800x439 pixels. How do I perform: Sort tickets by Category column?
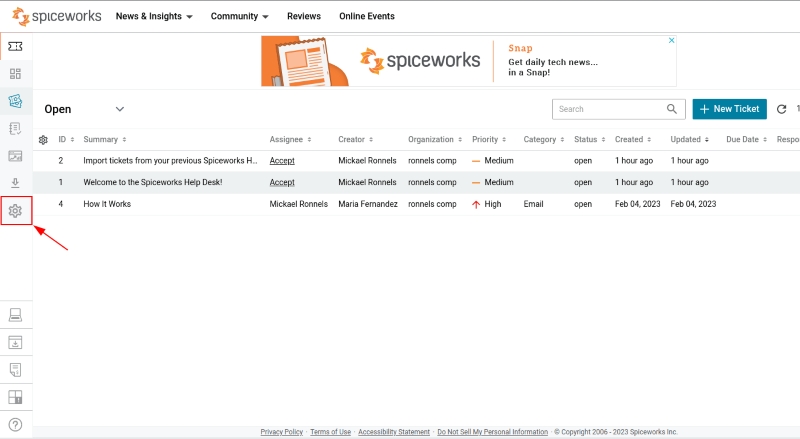(x=543, y=139)
